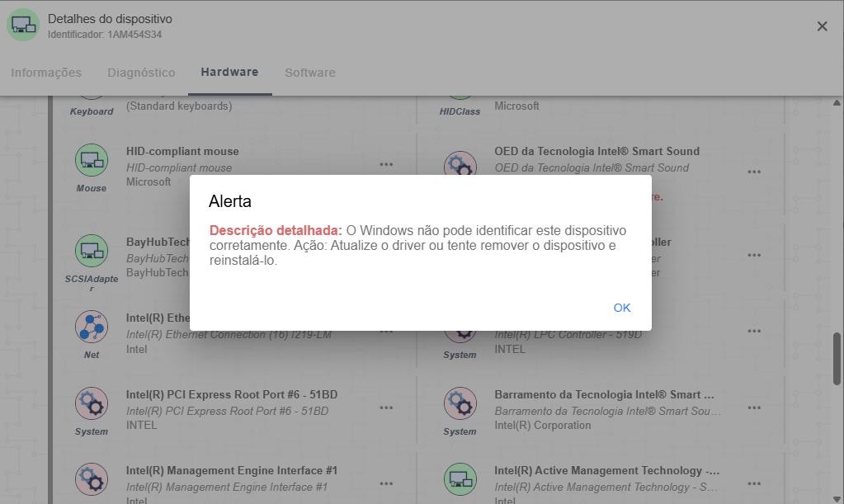Click the HID-compliant mouse device icon

pos(92,160)
